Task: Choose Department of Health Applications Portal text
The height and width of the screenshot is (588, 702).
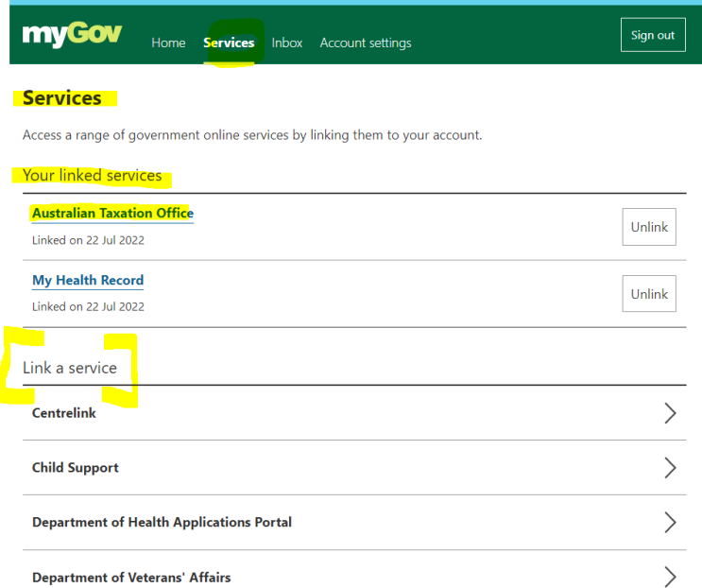Action: [x=162, y=523]
